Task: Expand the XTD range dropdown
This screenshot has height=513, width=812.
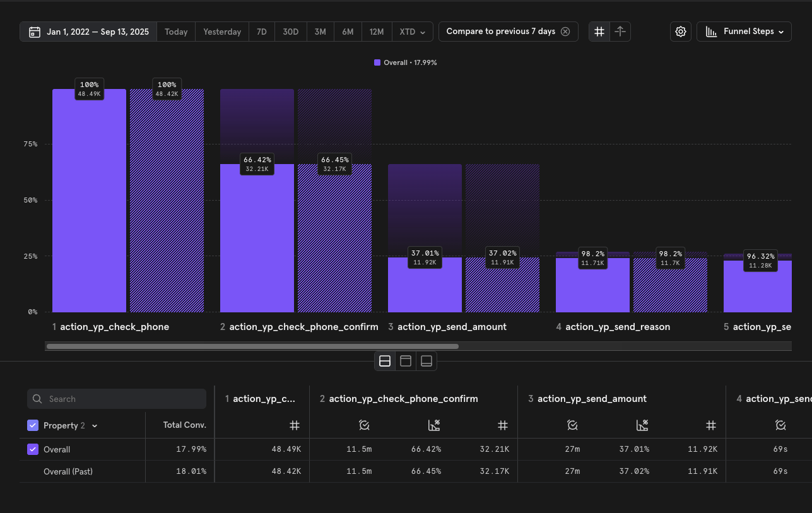Action: (x=412, y=32)
